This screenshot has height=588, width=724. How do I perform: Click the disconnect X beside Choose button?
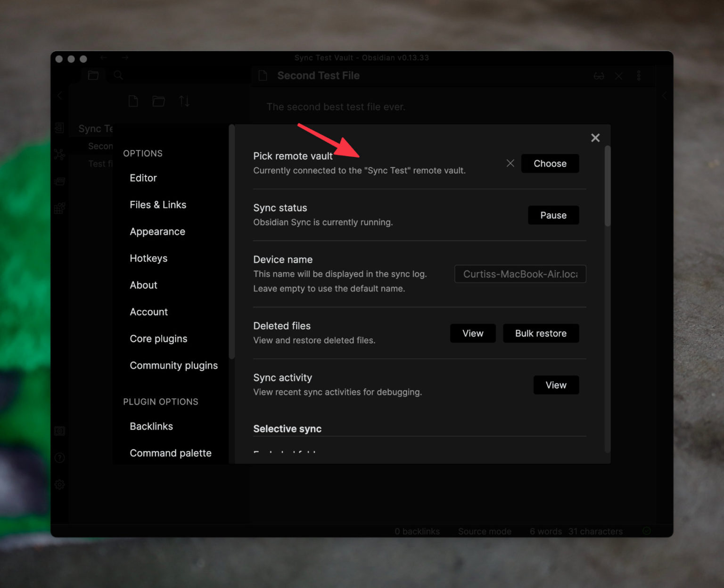click(510, 164)
